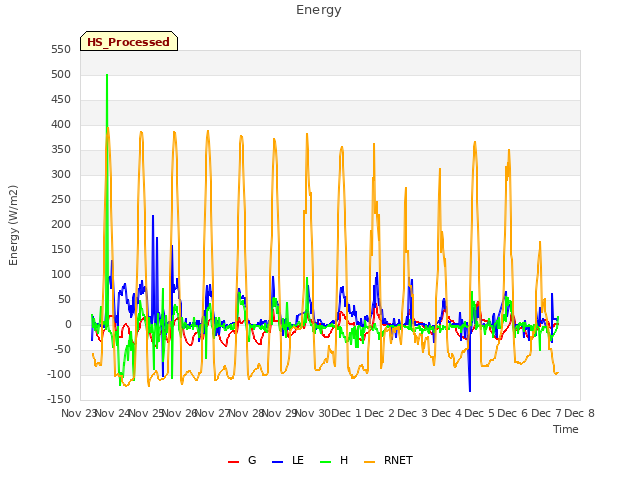
Task: Click the -100 y-axis tick label
Action: [59, 374]
